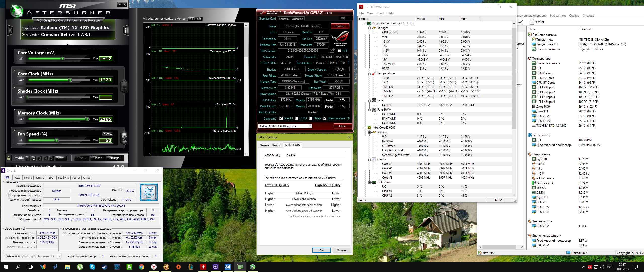Click the Lookup button in GPU-Z

pyautogui.click(x=340, y=26)
